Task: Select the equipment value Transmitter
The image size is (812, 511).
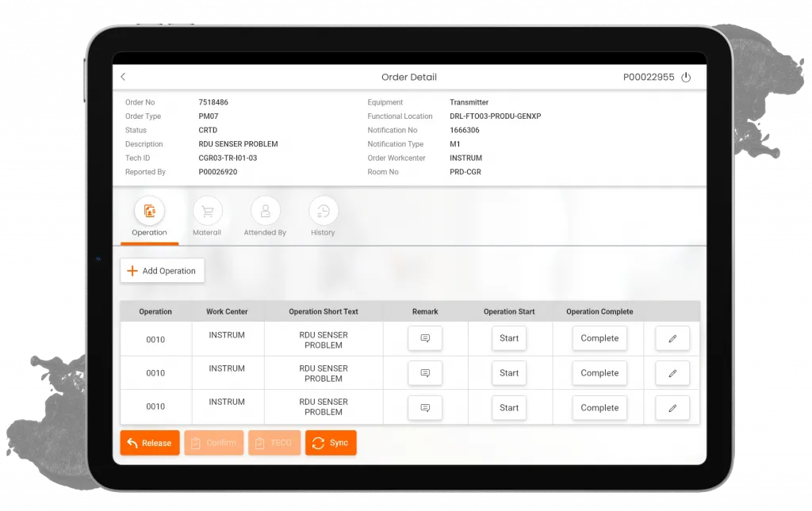Action: pos(469,102)
